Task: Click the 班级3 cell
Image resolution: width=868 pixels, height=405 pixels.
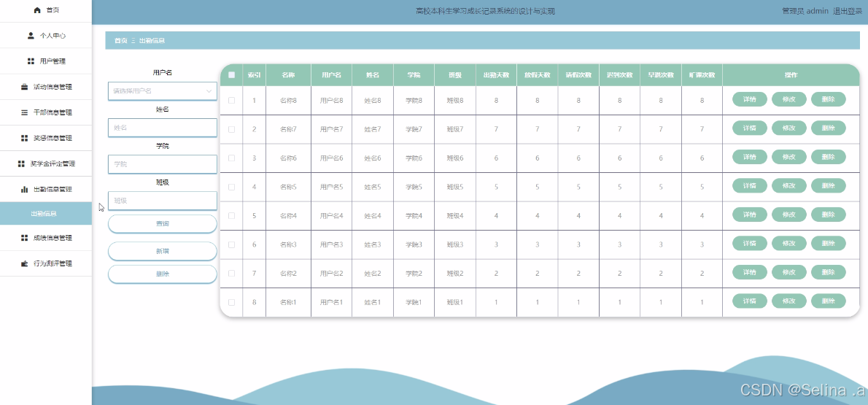Action: click(455, 244)
